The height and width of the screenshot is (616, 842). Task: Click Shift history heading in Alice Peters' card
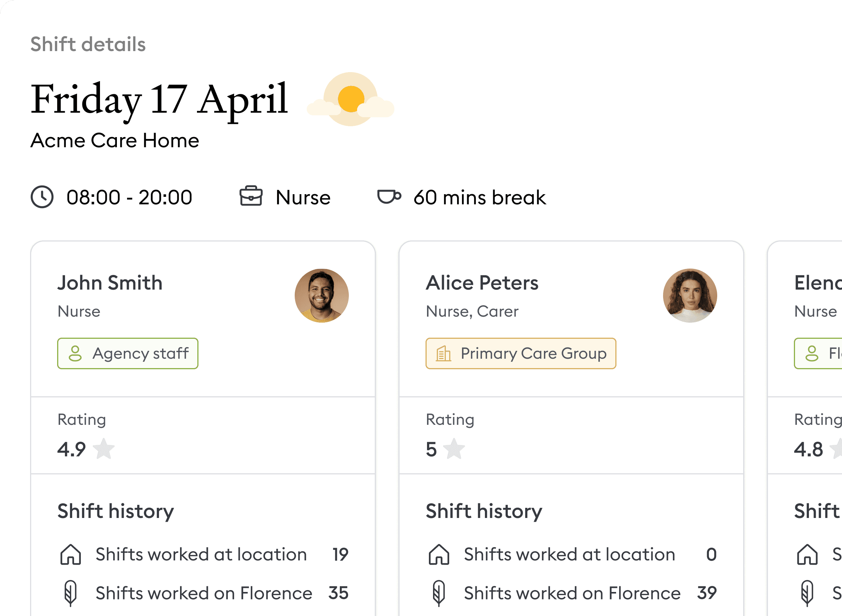(x=484, y=511)
